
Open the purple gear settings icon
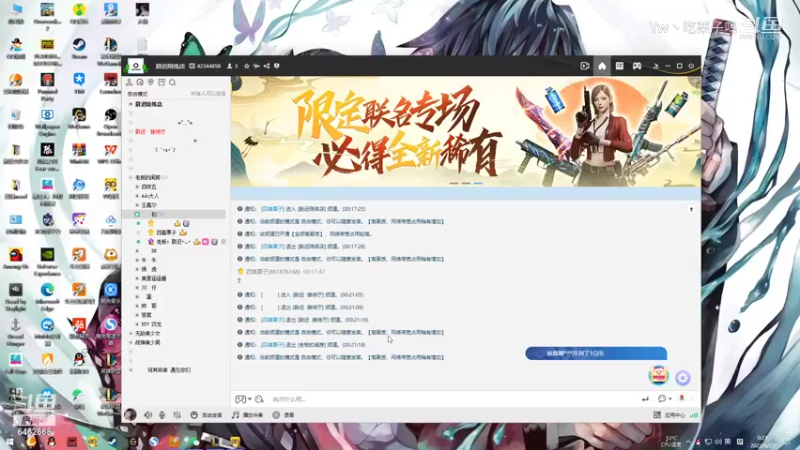tap(683, 378)
